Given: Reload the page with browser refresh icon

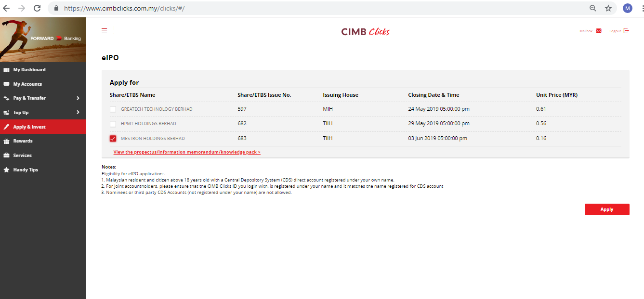Looking at the screenshot, I should click(37, 8).
